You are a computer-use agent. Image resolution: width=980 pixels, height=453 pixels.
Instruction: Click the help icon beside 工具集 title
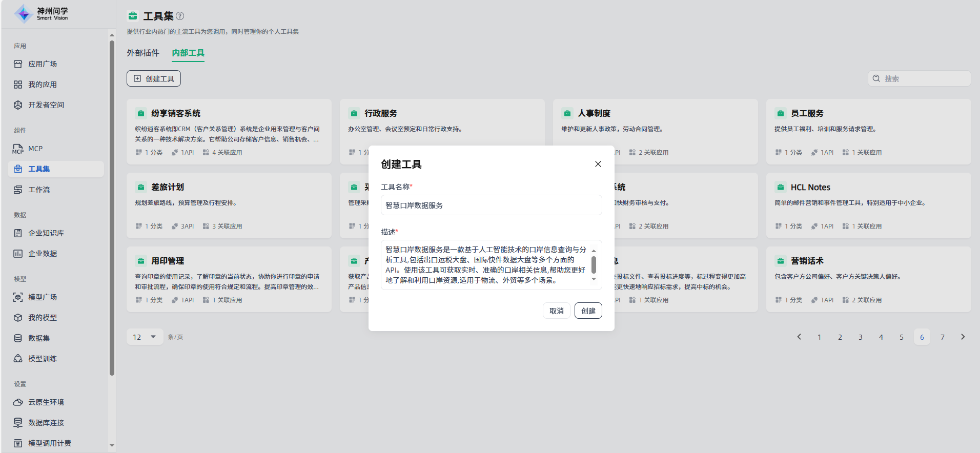(x=180, y=16)
